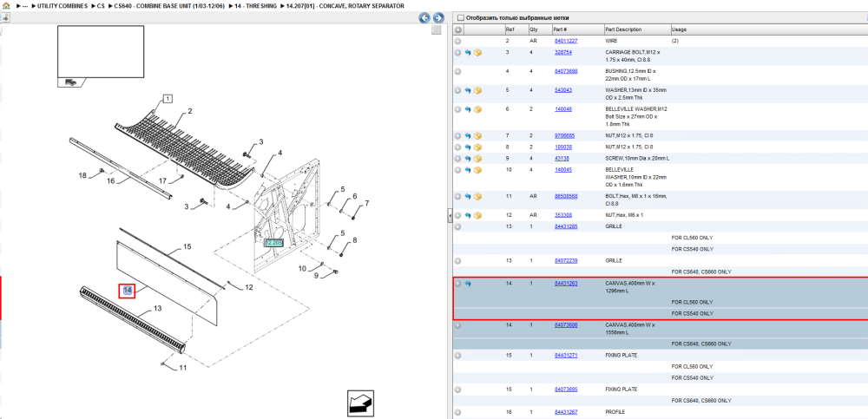Screen dimensions: 868x419
Task: Open CS breadcrumb level
Action: pyautogui.click(x=101, y=5)
